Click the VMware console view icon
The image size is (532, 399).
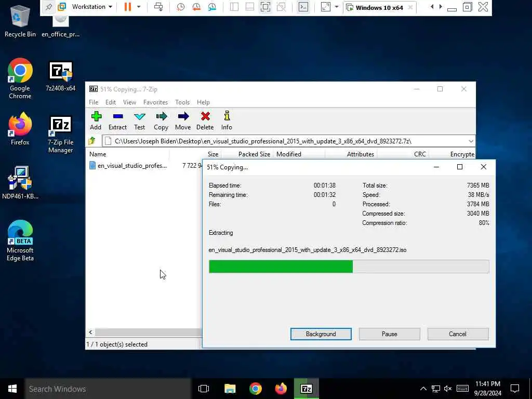click(x=303, y=7)
